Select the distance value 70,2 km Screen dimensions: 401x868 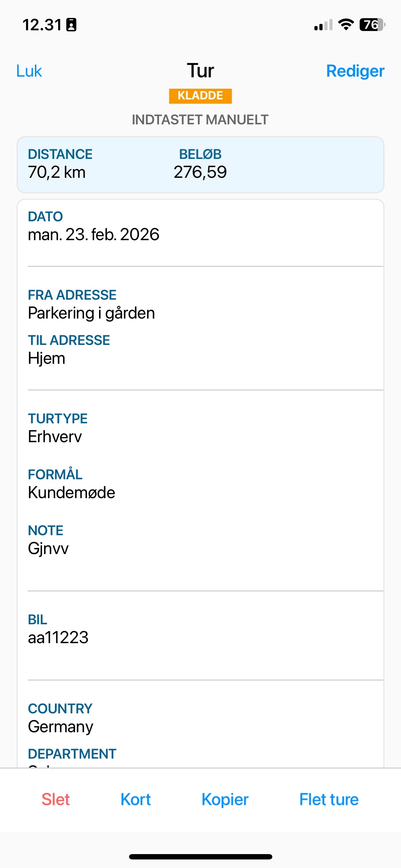click(x=57, y=172)
